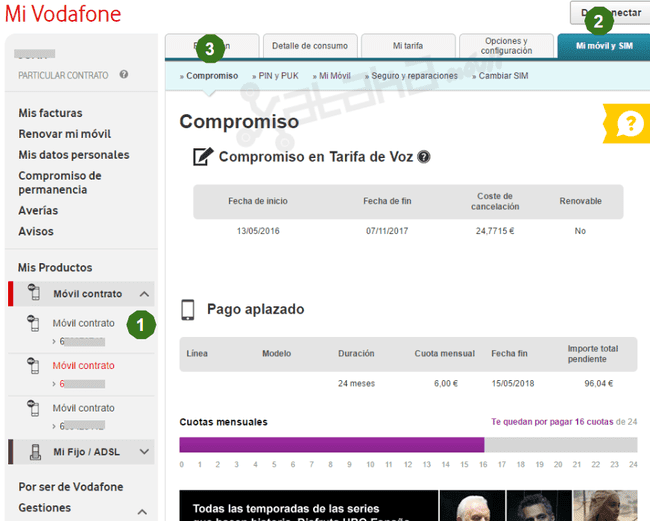Click the Gestiones sidebar heading
650x521 pixels.
pyautogui.click(x=44, y=508)
